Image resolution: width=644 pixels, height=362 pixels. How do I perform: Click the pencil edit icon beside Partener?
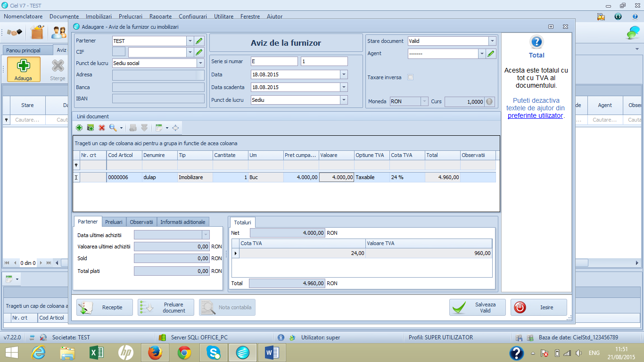tap(199, 41)
